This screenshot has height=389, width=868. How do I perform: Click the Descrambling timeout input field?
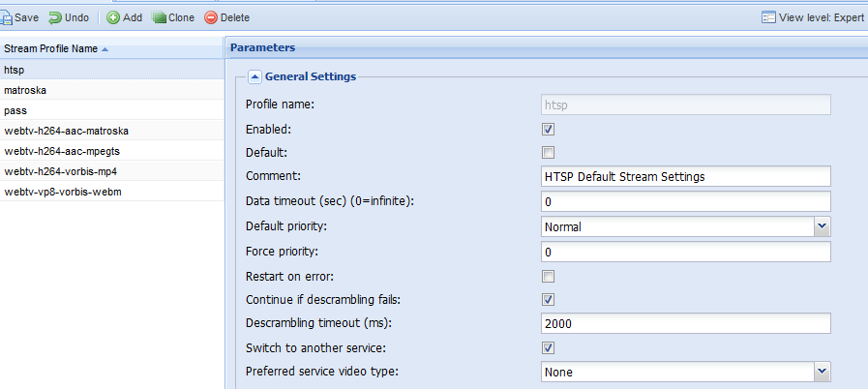coord(686,324)
